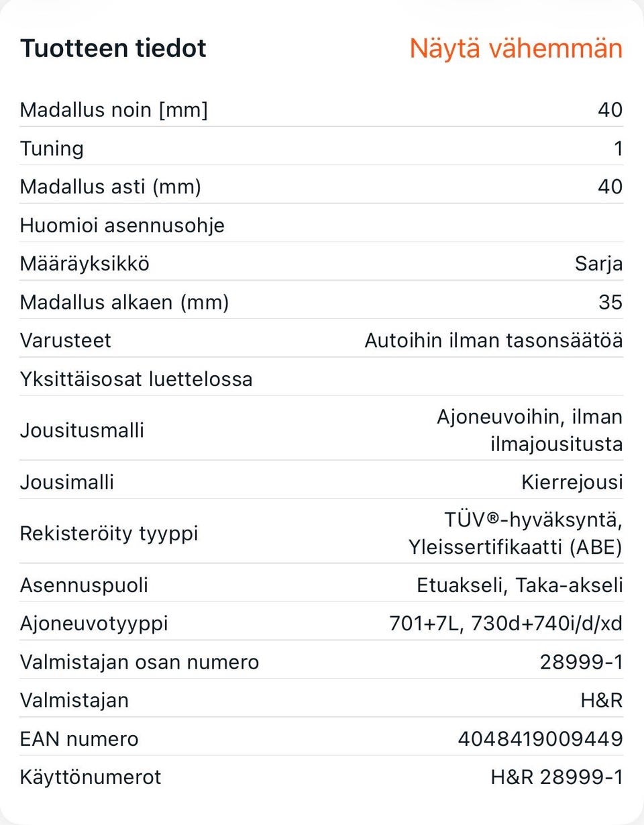Select the Kierrejousi value
This screenshot has width=644, height=825.
pyautogui.click(x=572, y=482)
